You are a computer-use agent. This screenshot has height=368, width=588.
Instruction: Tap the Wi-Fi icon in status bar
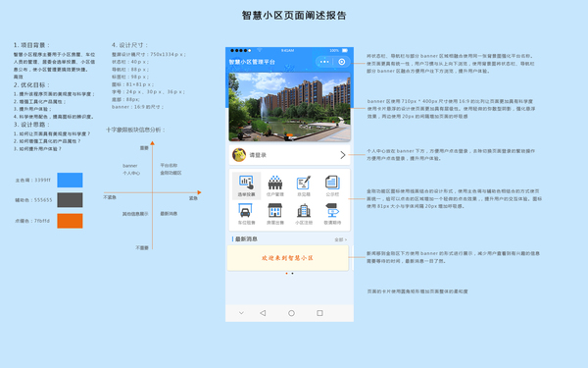point(259,50)
